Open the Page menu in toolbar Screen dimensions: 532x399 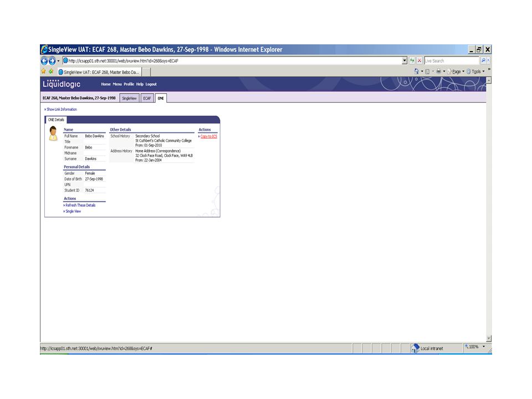456,71
